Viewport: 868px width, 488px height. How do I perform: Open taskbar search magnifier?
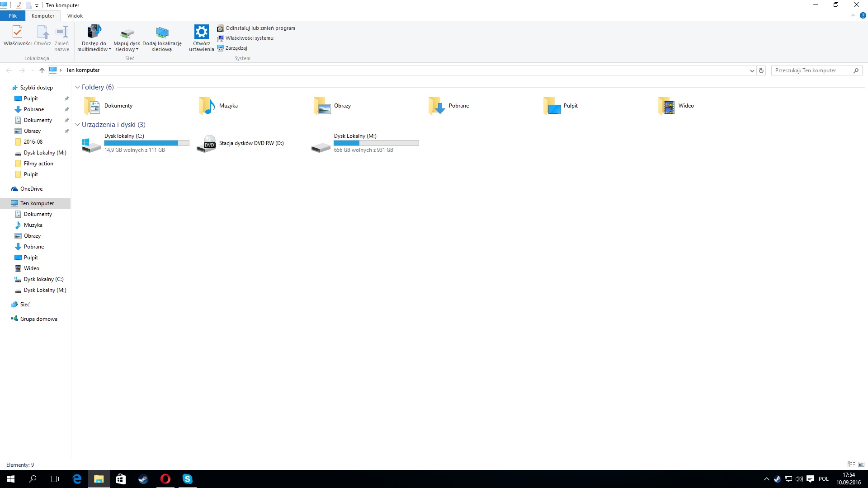33,479
